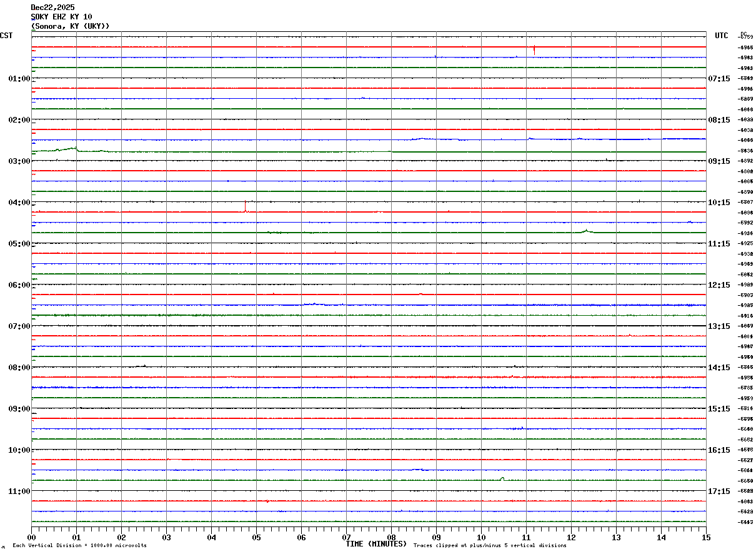This screenshot has width=756, height=554.
Task: Click the red spike in the 04:00 row
Action: pyautogui.click(x=246, y=206)
